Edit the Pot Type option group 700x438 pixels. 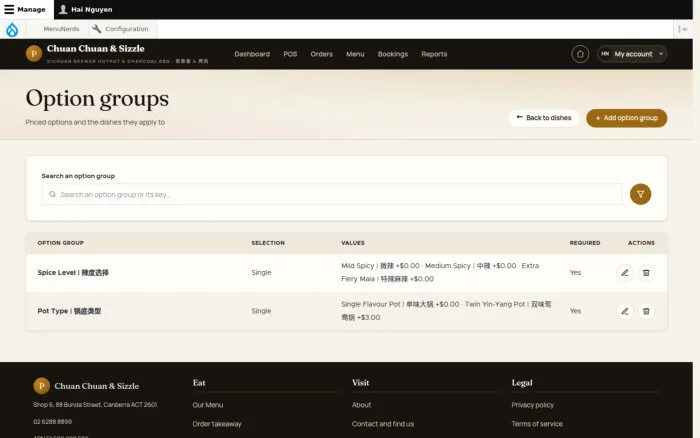625,311
